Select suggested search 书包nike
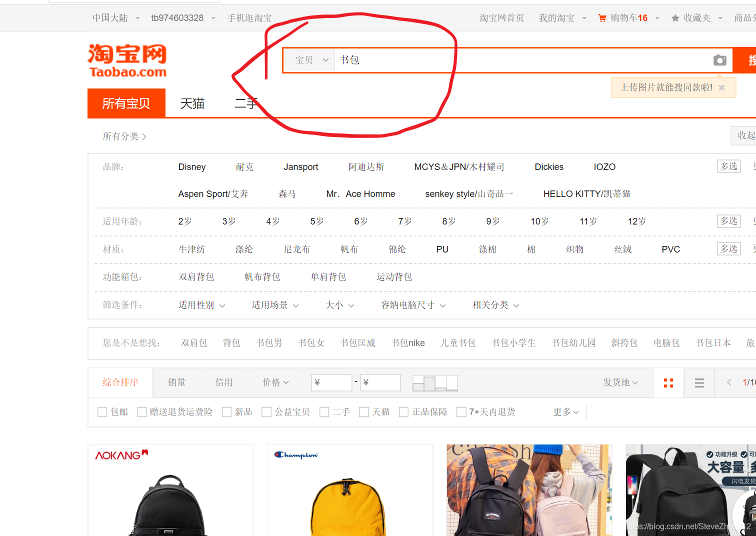 408,343
